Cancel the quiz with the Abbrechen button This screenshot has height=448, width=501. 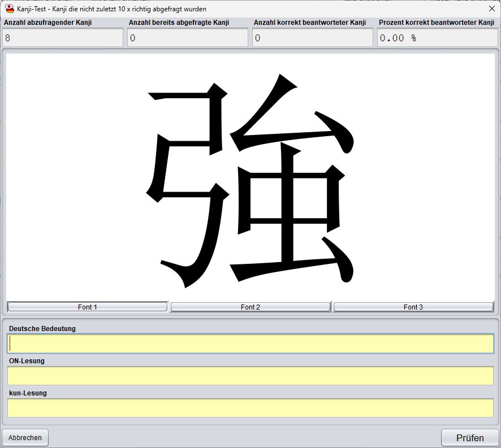click(x=25, y=437)
